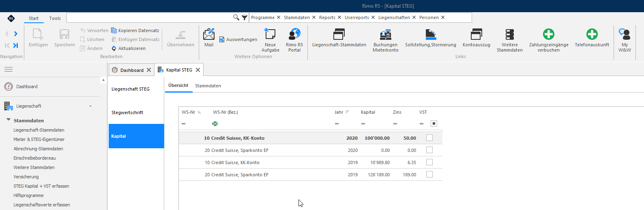Create a new task with Neue Aufgabe
Screen dimensions: 644x210
click(270, 34)
